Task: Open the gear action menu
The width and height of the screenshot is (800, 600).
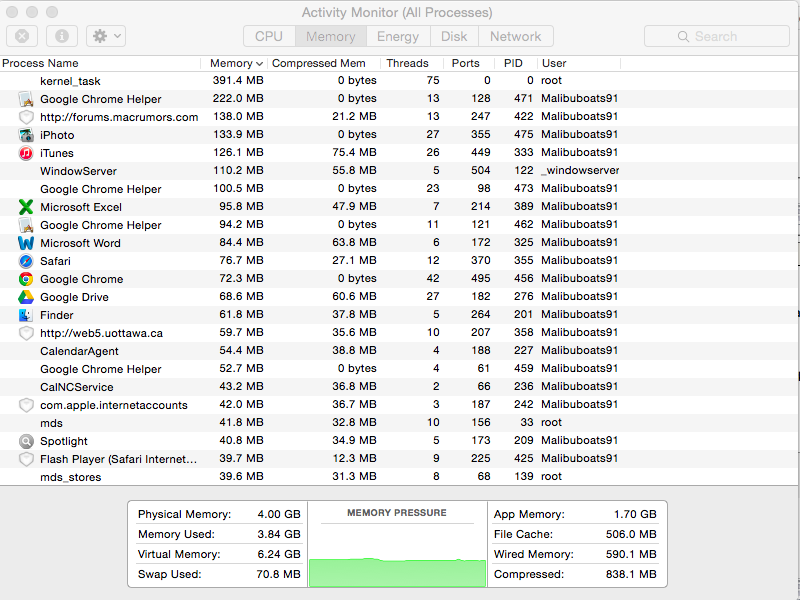Action: coord(106,36)
